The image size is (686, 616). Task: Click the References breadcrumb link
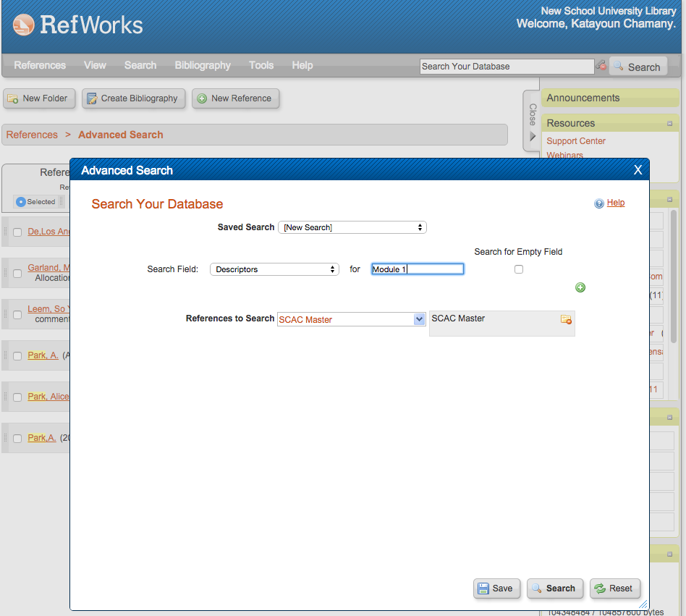(x=32, y=135)
